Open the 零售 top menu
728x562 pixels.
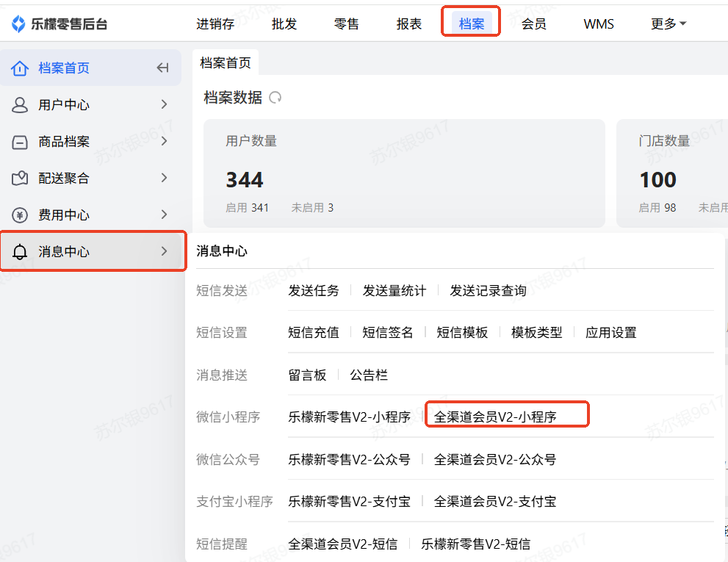[x=346, y=24]
